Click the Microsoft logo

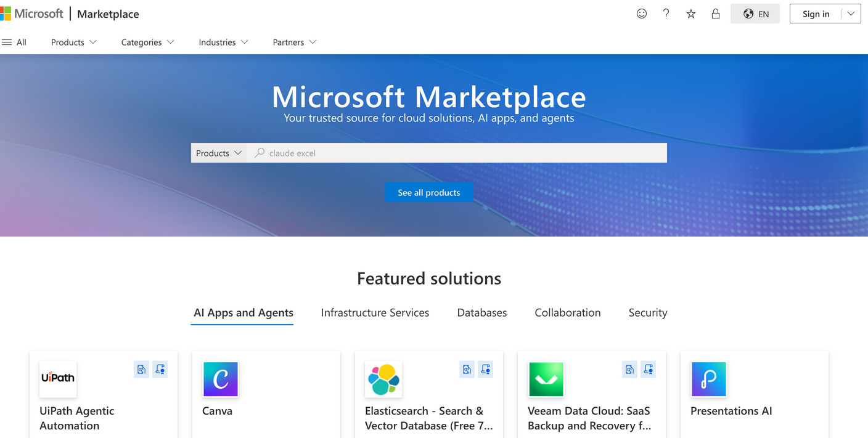click(32, 14)
